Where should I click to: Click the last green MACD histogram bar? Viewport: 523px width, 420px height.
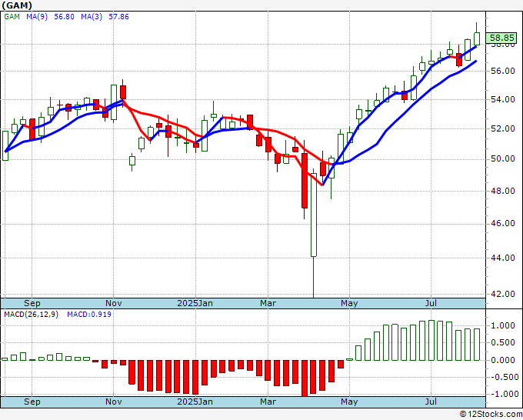tap(477, 345)
